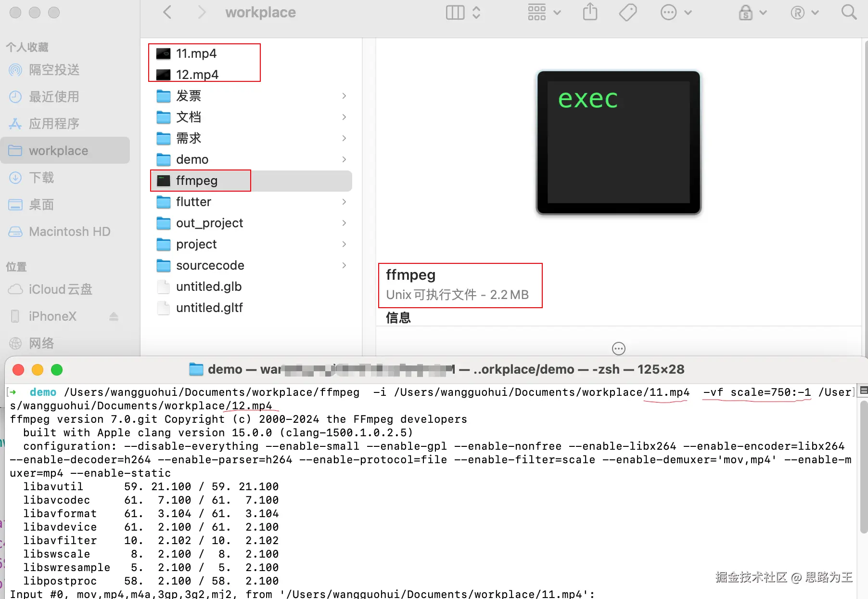This screenshot has width=868, height=599.
Task: Select the flutter folder
Action: pos(251,202)
